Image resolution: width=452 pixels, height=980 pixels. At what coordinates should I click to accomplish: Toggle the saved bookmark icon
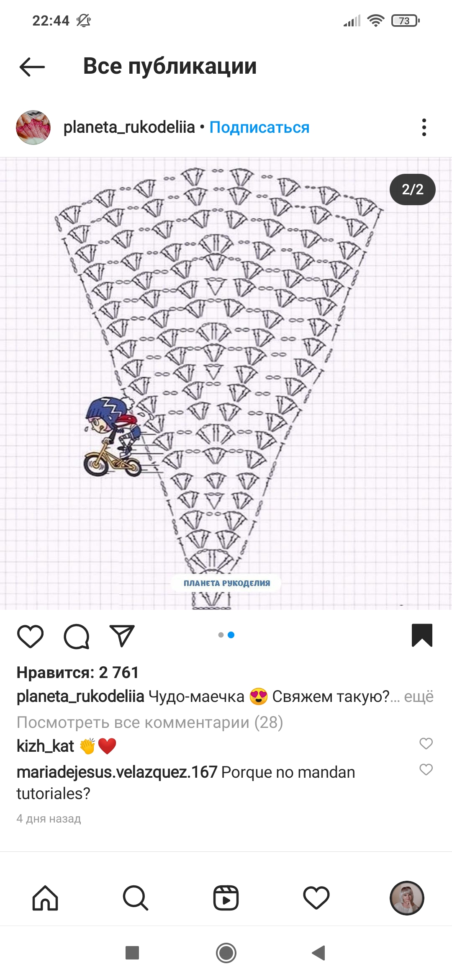point(422,635)
